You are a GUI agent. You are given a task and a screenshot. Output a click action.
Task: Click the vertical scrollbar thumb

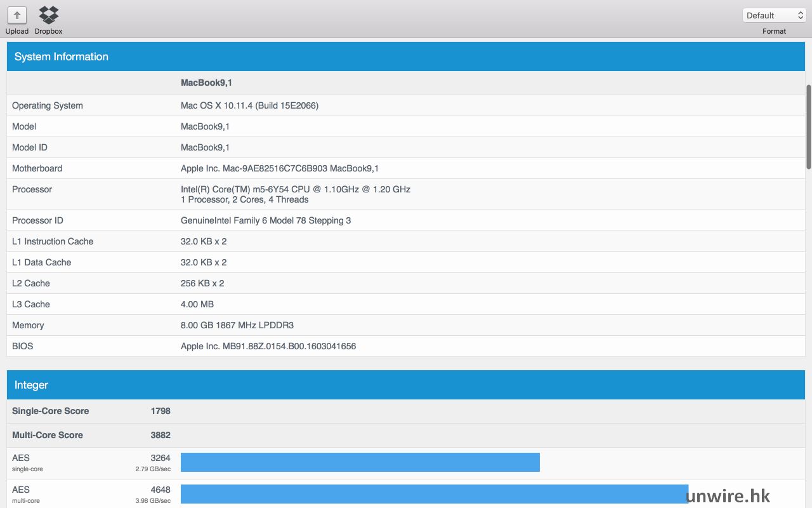(808, 127)
